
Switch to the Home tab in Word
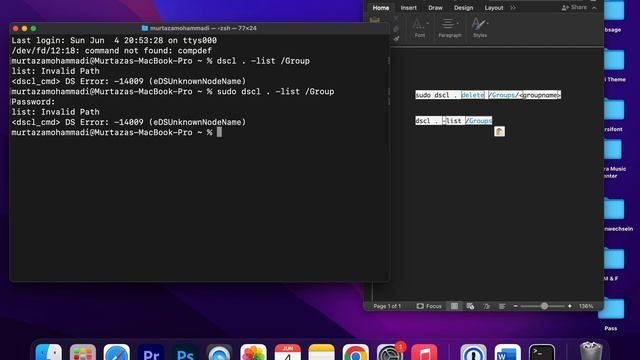click(x=380, y=8)
